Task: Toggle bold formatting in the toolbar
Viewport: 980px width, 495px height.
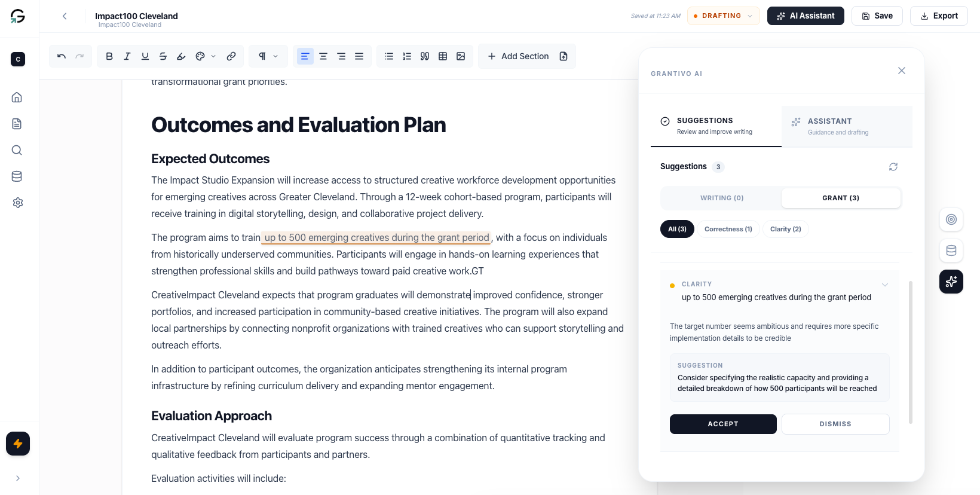Action: click(x=109, y=56)
